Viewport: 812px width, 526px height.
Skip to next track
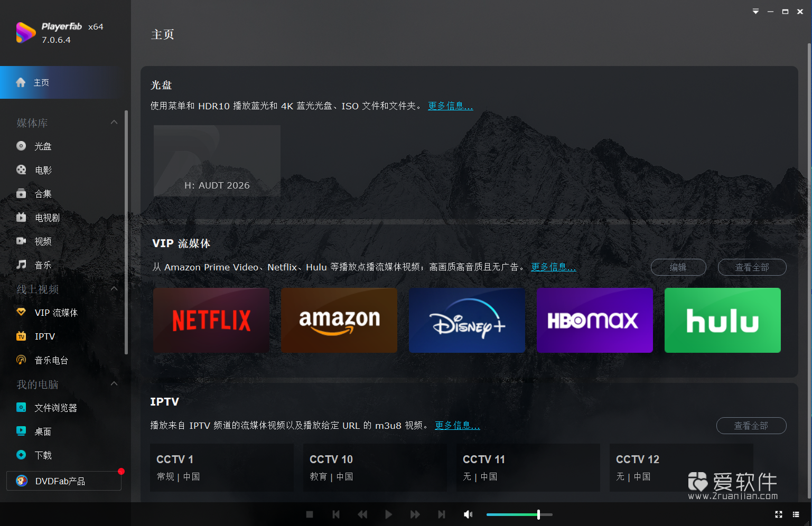click(x=442, y=514)
